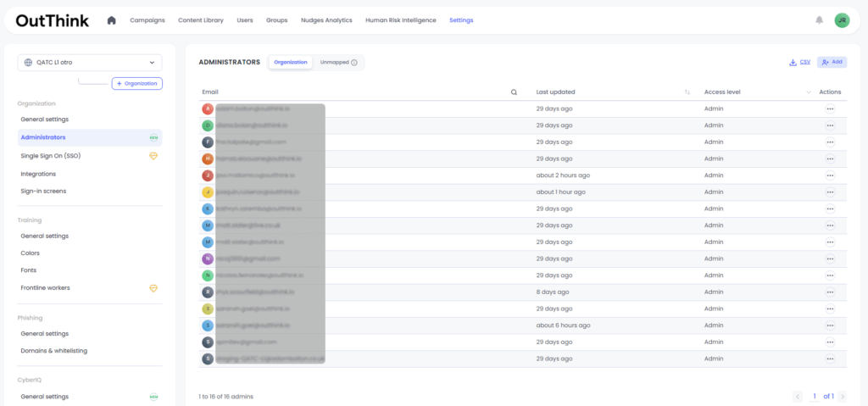Click the Email column header
Screen dimensions: 868x406
coord(210,92)
